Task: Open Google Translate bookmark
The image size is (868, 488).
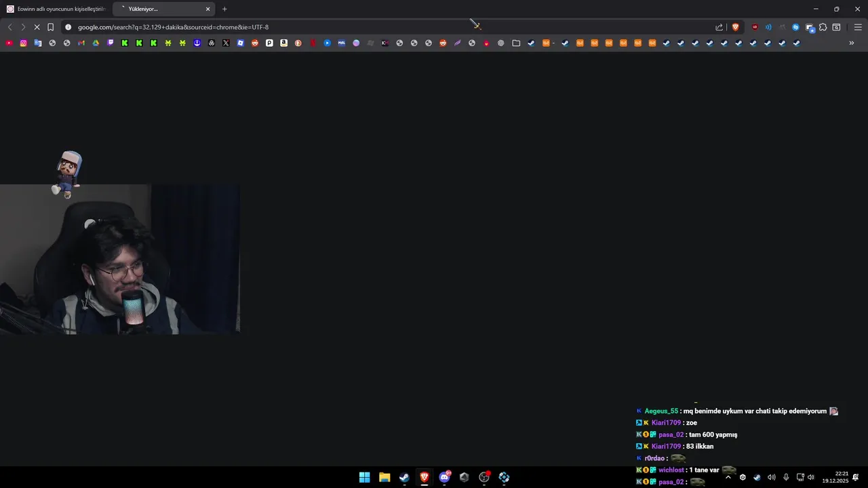Action: point(38,43)
